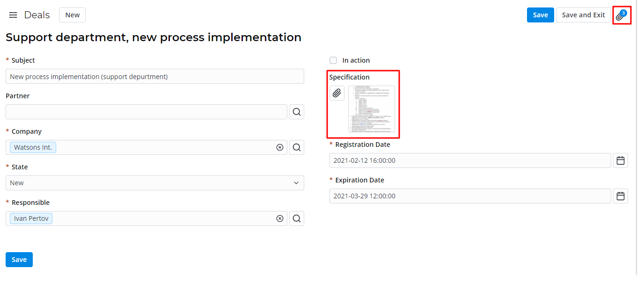Image resolution: width=644 pixels, height=305 pixels.
Task: Click into the Partner input field
Action: coord(146,112)
